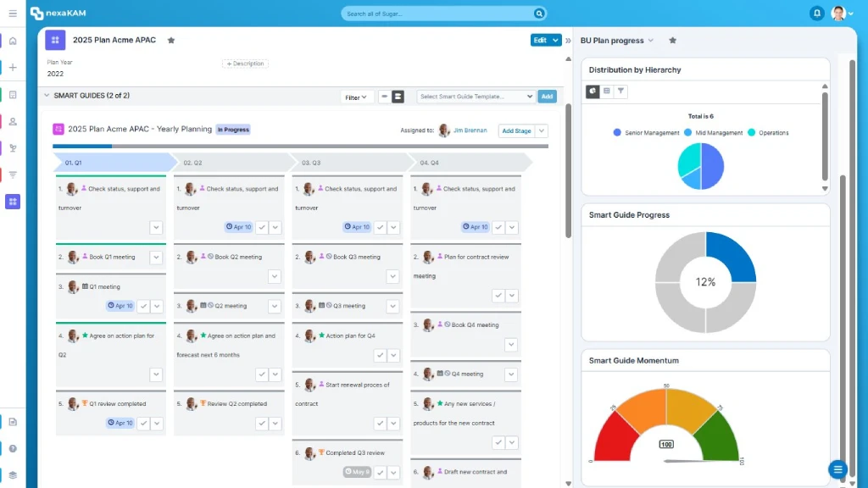The image size is (868, 488).
Task: Select the 04. Q4 stage tab
Action: coord(470,163)
